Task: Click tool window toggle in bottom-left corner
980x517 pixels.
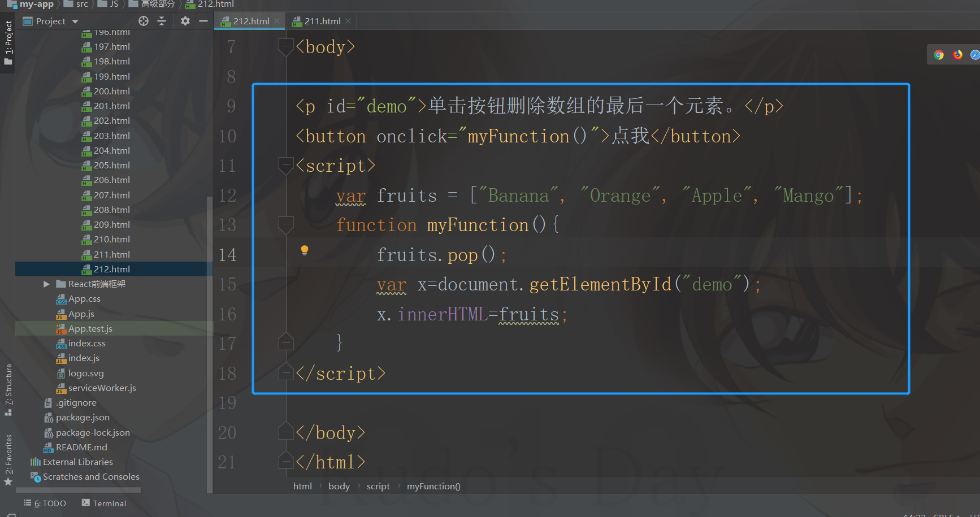Action: click(11, 515)
